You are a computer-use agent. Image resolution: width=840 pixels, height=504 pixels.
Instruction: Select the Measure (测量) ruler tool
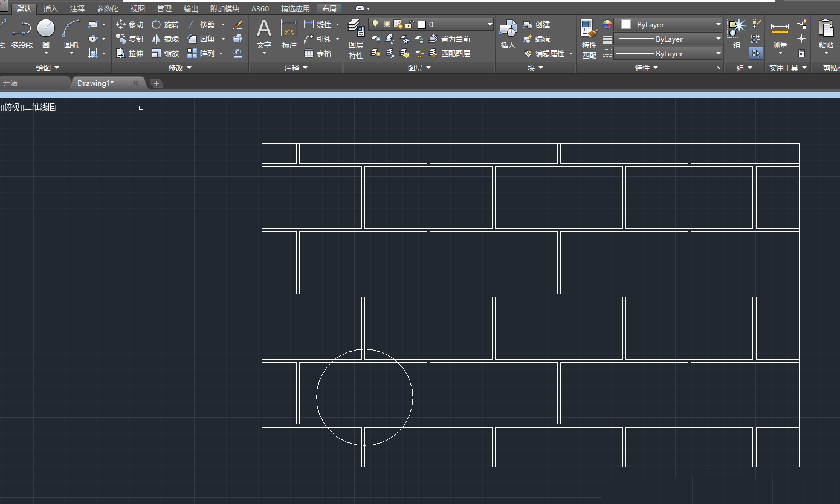(x=780, y=34)
